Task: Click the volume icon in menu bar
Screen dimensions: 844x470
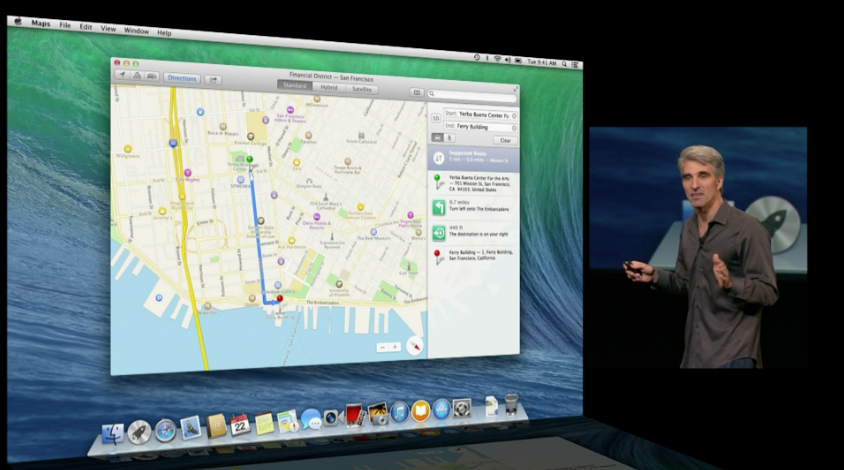Action: tap(508, 60)
